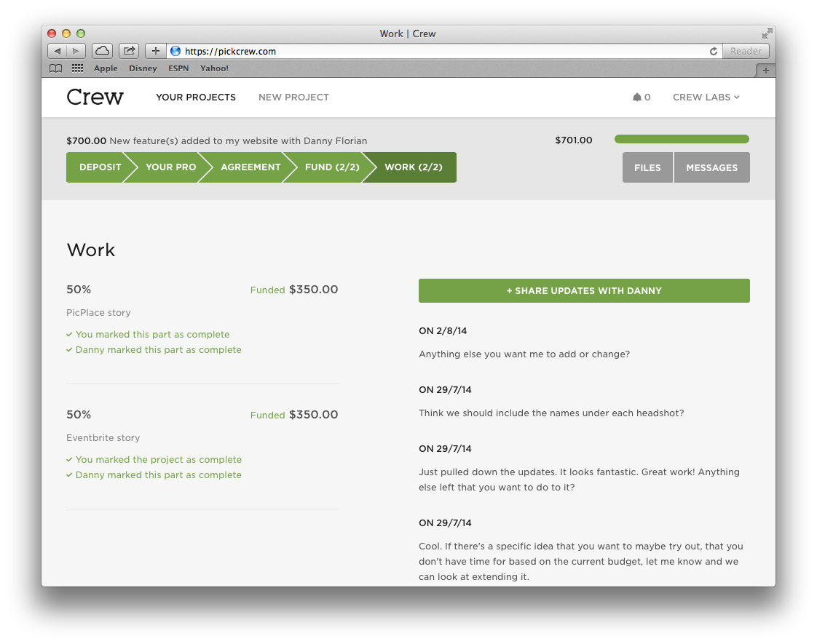Go forward with the Safari forward arrow
The width and height of the screenshot is (817, 644).
(76, 51)
